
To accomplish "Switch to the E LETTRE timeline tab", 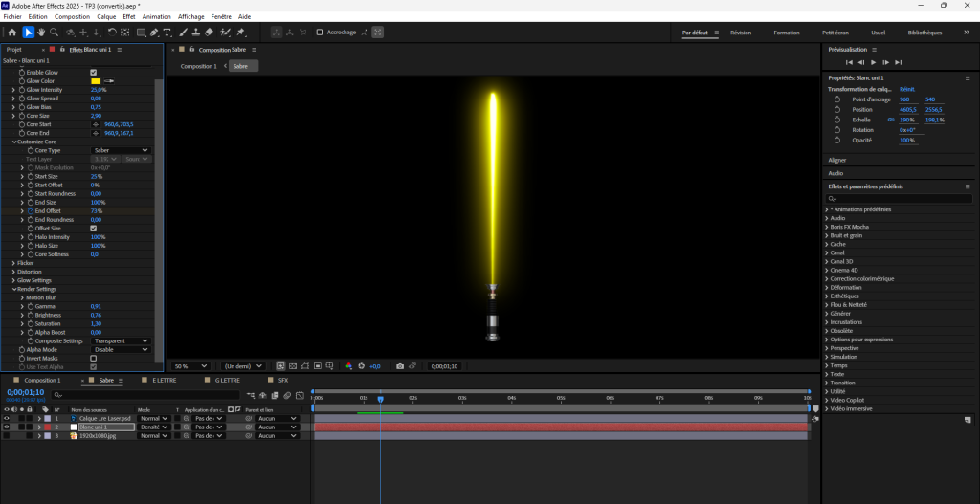I will click(165, 380).
